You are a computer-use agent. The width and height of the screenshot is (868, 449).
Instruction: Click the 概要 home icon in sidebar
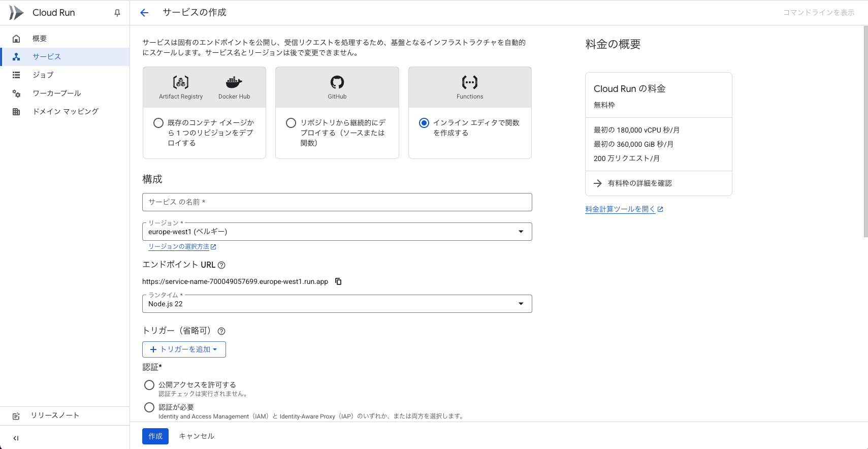coord(16,39)
